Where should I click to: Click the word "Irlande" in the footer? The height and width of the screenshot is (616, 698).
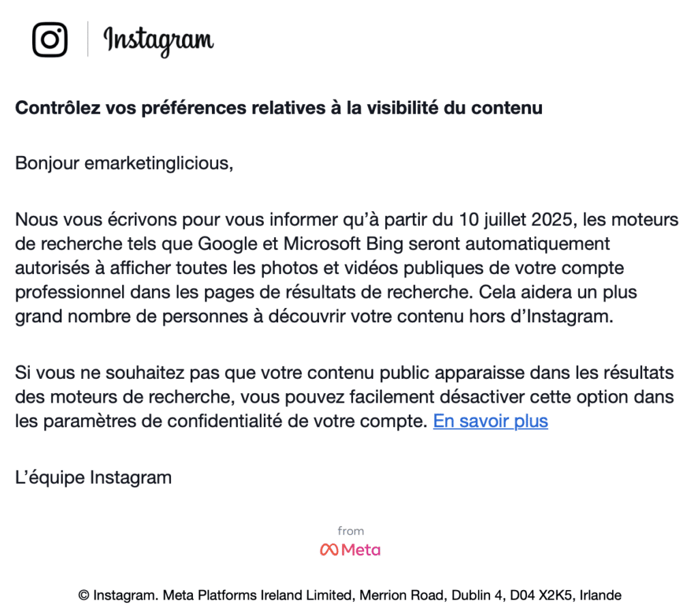pos(598,595)
